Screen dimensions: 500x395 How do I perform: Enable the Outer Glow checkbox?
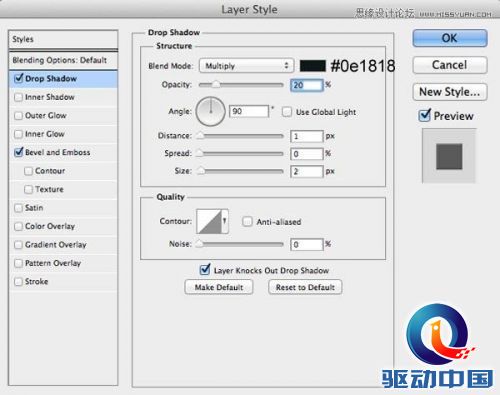pos(18,116)
